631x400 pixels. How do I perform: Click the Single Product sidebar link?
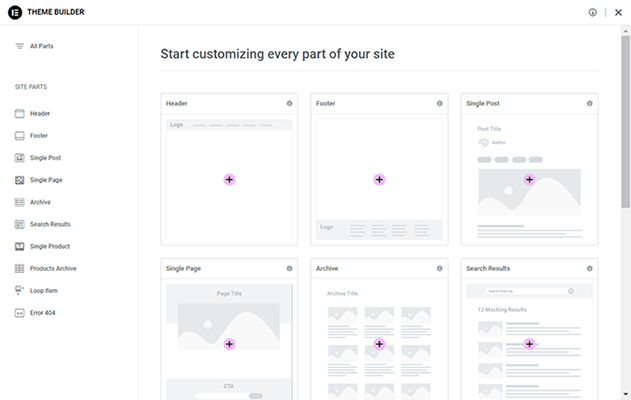click(x=50, y=246)
